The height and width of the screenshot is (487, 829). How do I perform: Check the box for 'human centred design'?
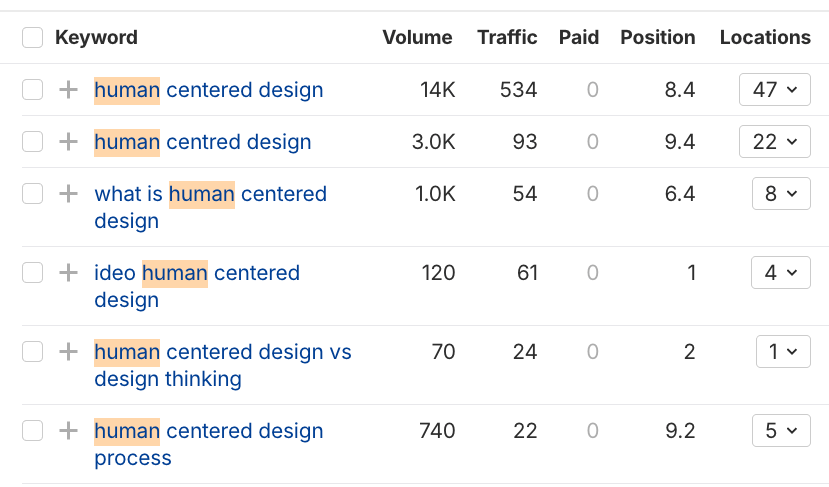pos(33,142)
